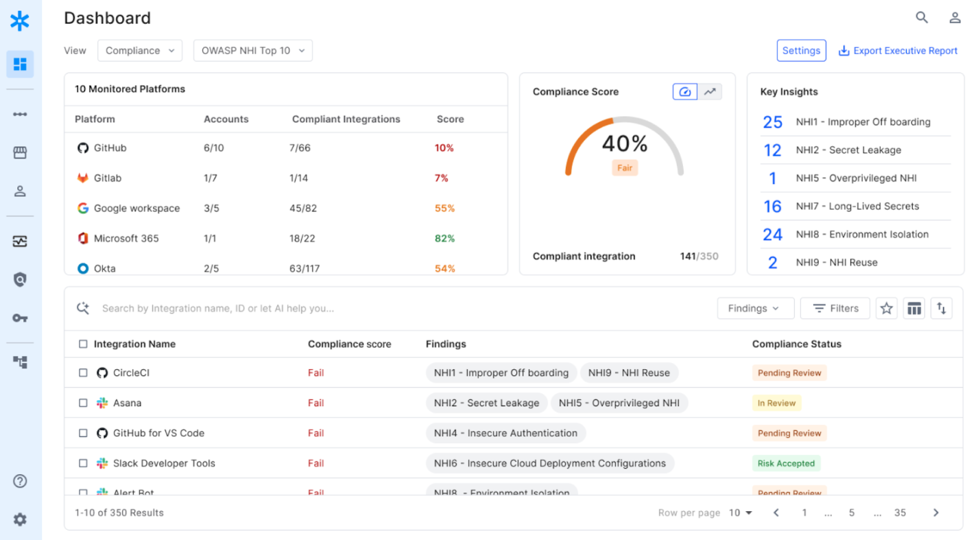Check the CircleCI row checkbox
This screenshot has height=540, width=980.
pos(83,373)
